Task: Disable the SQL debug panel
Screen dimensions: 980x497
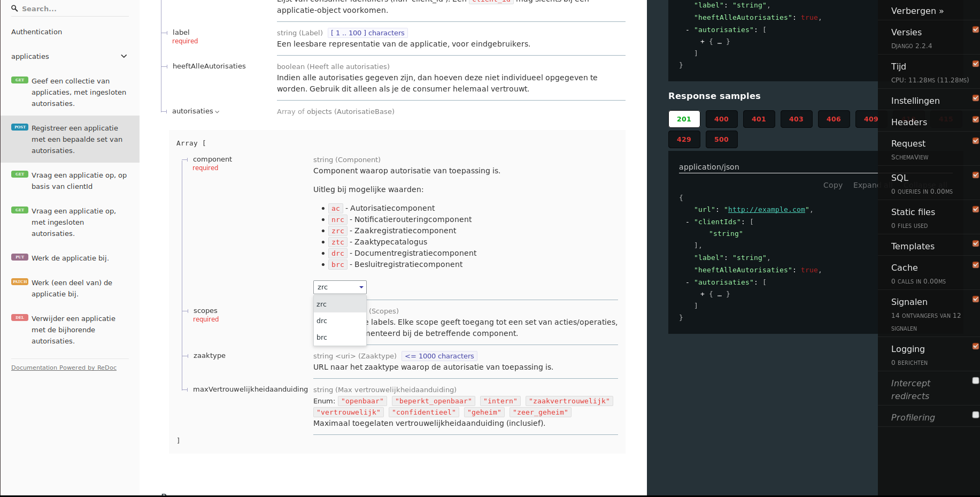Action: [976, 175]
